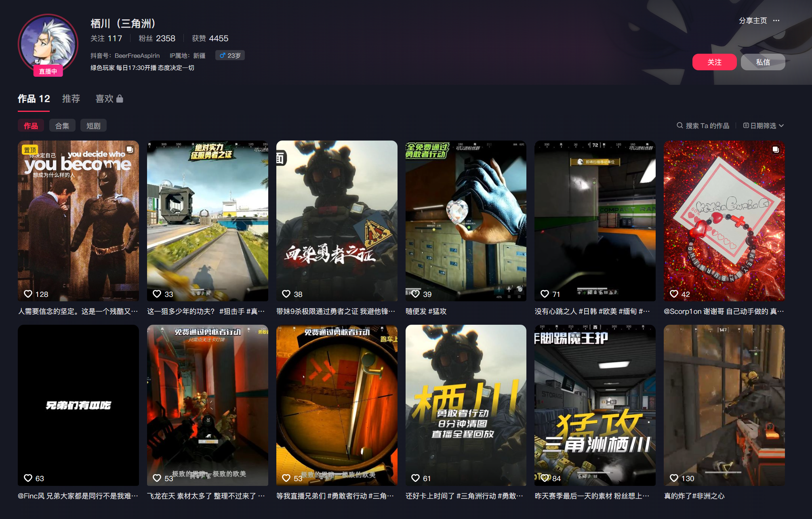
Task: Click the more options (...) icon beside 分享主页
Action: pyautogui.click(x=776, y=21)
